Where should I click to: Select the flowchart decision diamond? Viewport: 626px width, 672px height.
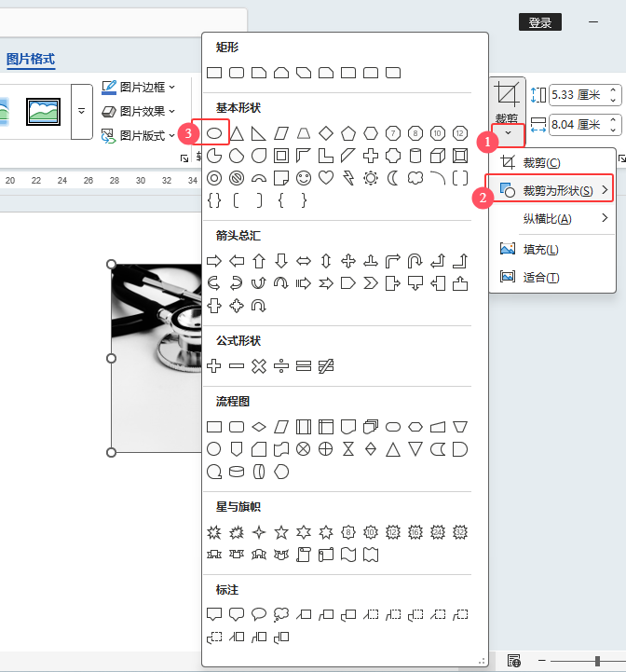258,427
